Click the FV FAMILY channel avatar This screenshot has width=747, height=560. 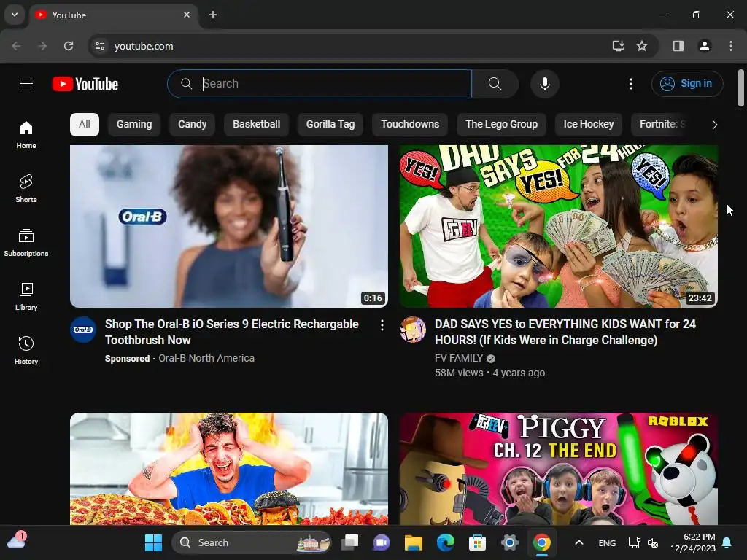click(x=413, y=330)
